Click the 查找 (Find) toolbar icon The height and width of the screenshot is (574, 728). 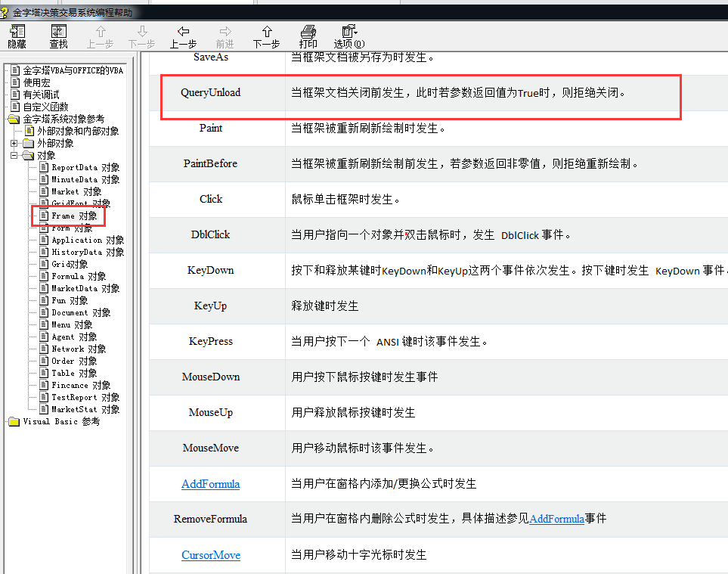click(x=58, y=31)
